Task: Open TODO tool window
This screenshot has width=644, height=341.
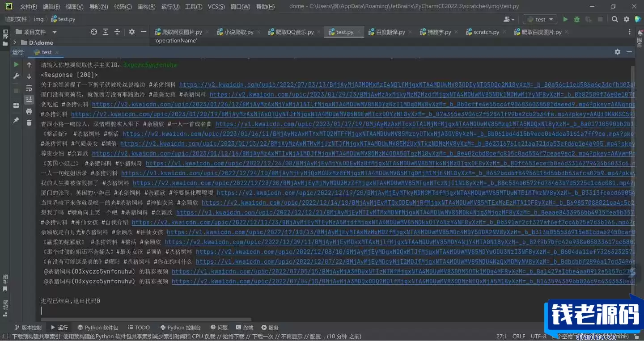Action: coord(139,328)
